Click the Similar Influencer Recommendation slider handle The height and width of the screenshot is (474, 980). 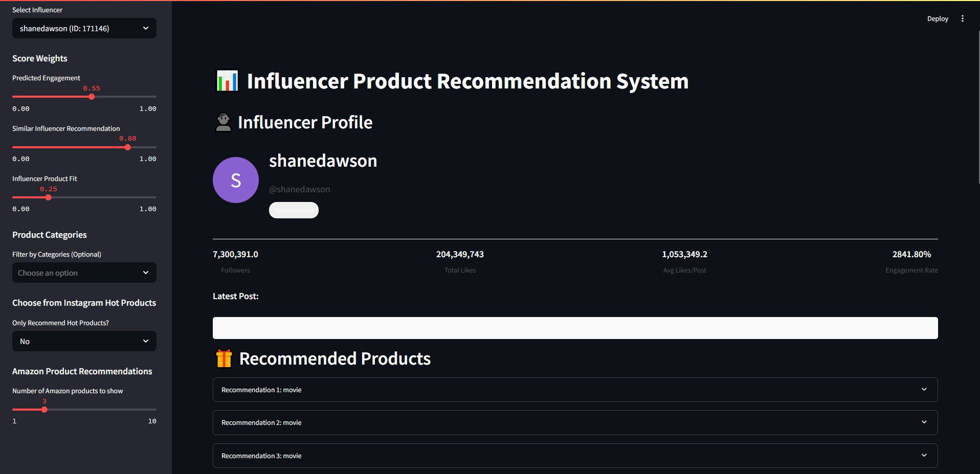[128, 147]
